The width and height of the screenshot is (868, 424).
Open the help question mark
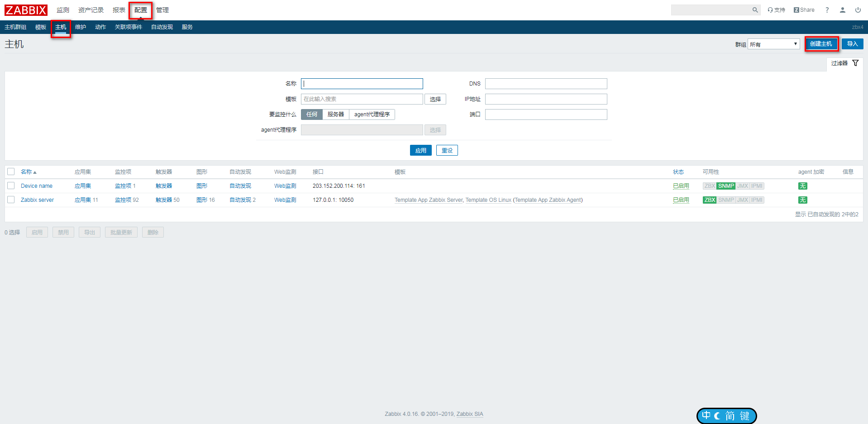[x=827, y=10]
